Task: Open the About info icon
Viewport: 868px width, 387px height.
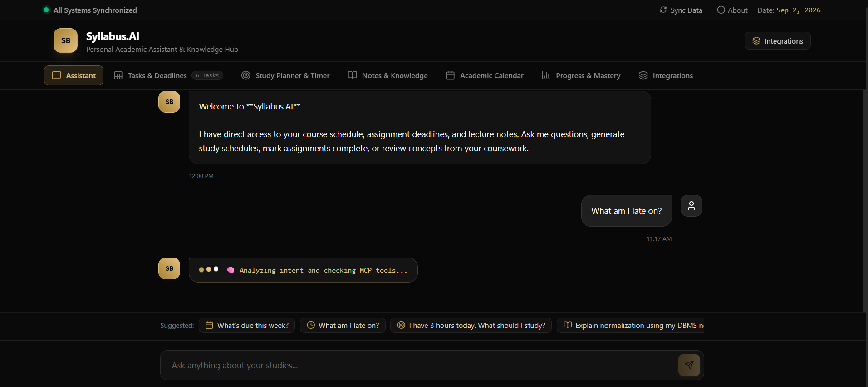Action: click(721, 10)
